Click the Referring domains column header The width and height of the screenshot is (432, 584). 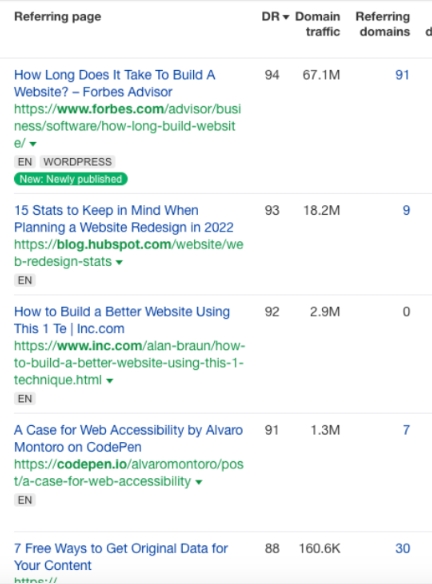click(383, 24)
